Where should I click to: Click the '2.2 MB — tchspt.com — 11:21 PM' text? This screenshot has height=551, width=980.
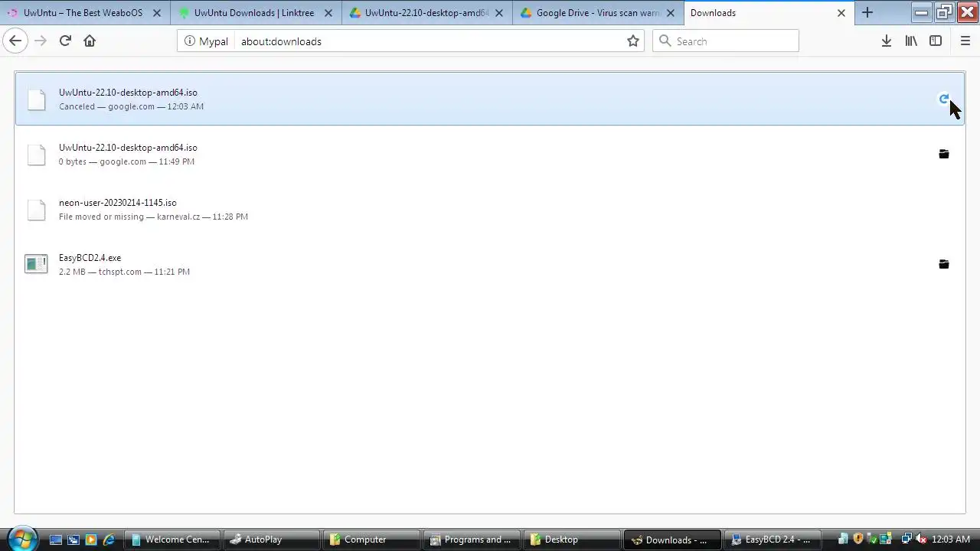click(124, 272)
